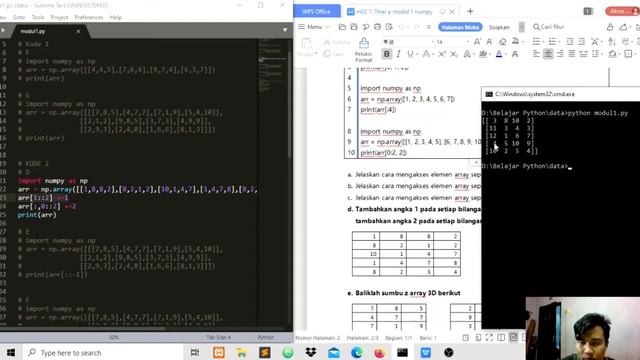This screenshot has width=640, height=360.
Task: Click the font color A swatch in WPS
Action: (x=499, y=54)
